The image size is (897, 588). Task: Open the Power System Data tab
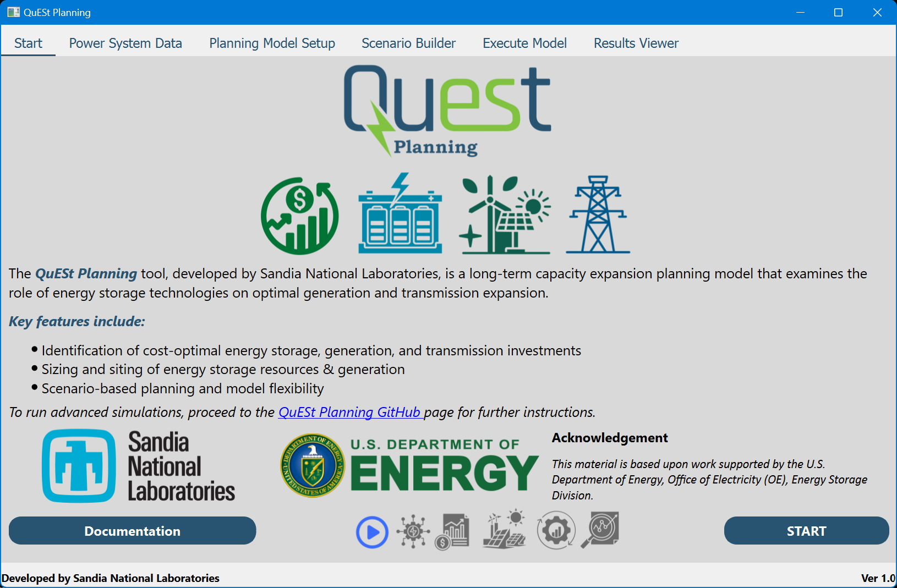coord(125,43)
